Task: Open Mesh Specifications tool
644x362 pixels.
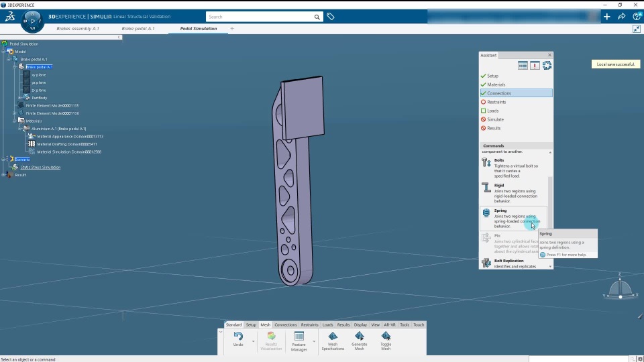Action: point(333,341)
